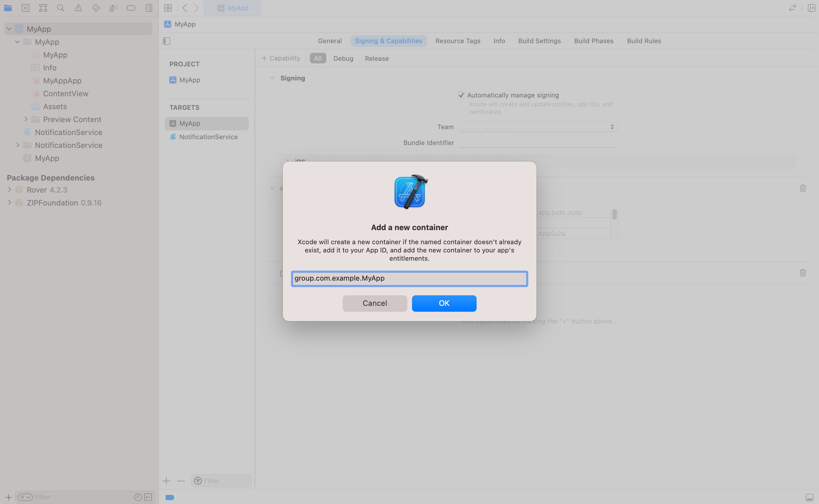Open the Build Rules tab

644,41
